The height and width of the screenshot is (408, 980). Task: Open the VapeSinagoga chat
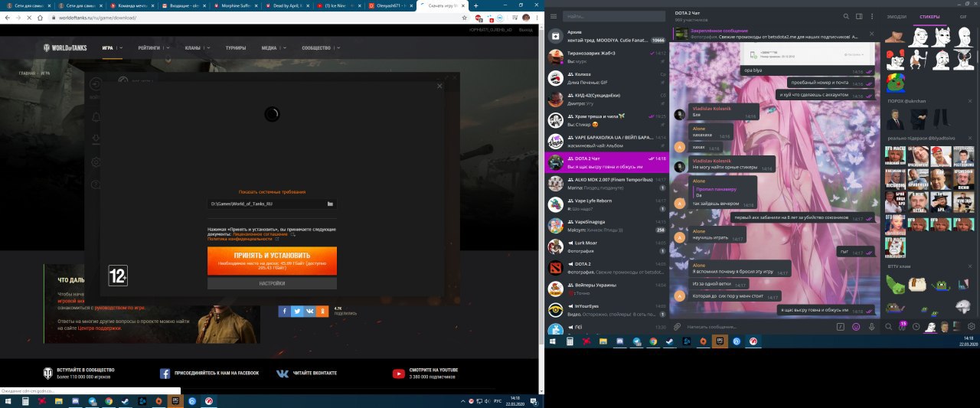[x=606, y=225]
